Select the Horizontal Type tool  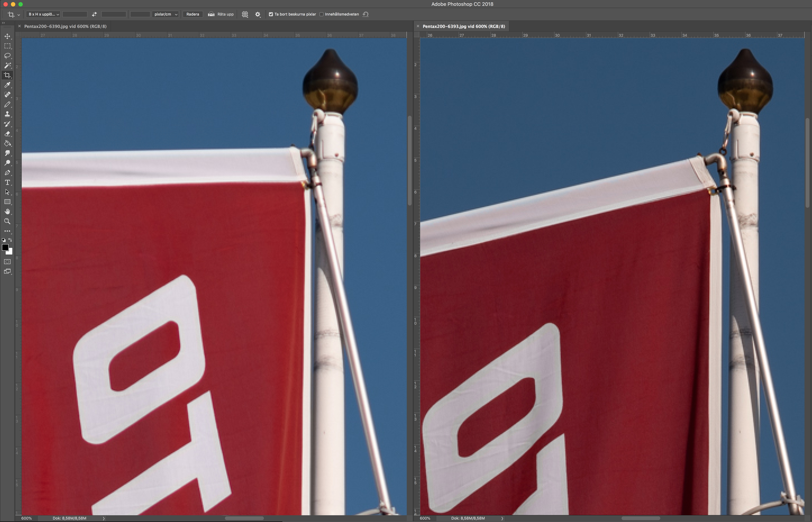click(x=7, y=183)
